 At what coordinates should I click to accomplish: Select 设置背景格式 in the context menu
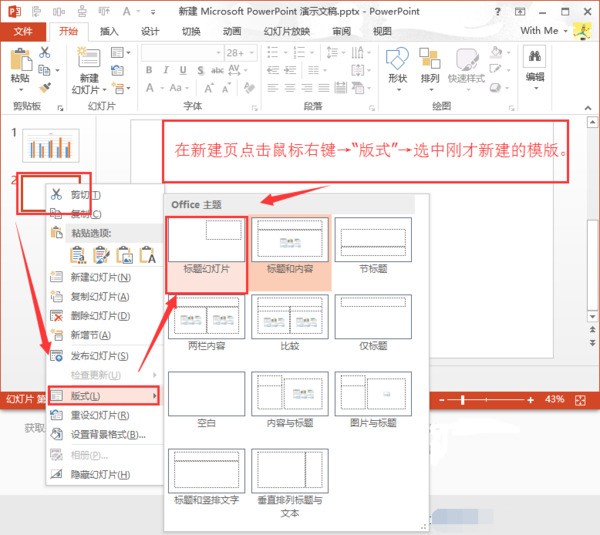click(107, 435)
